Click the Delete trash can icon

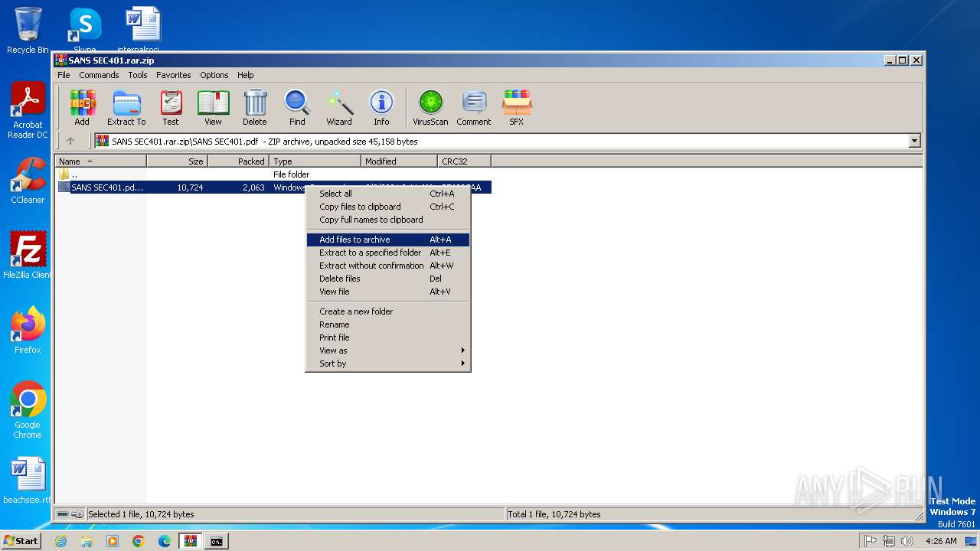point(255,107)
